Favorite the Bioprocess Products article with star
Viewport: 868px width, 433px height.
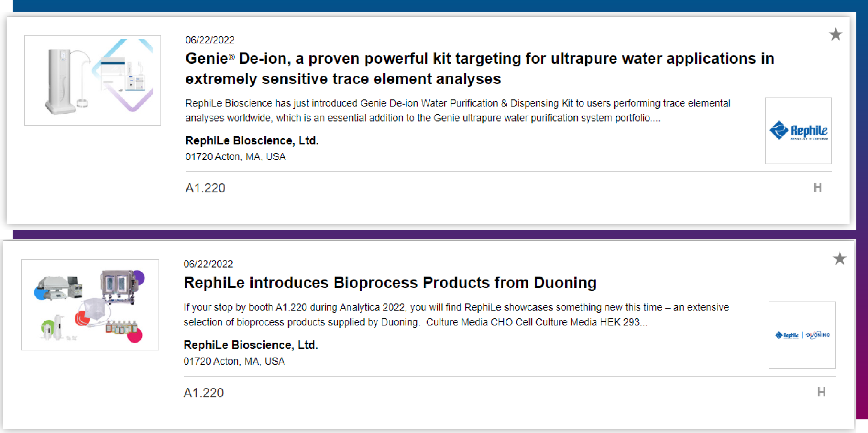[x=839, y=258]
